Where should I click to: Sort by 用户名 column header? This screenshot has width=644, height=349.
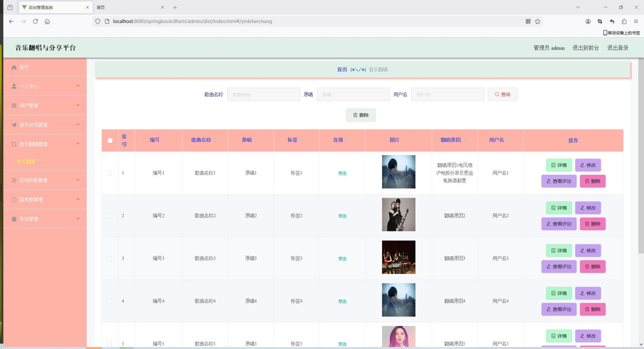pyautogui.click(x=500, y=140)
